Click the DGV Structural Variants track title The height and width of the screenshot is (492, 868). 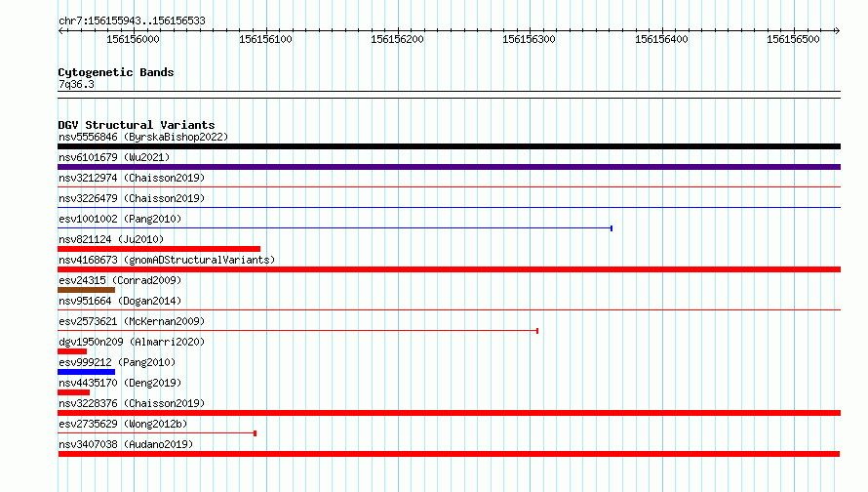[137, 125]
